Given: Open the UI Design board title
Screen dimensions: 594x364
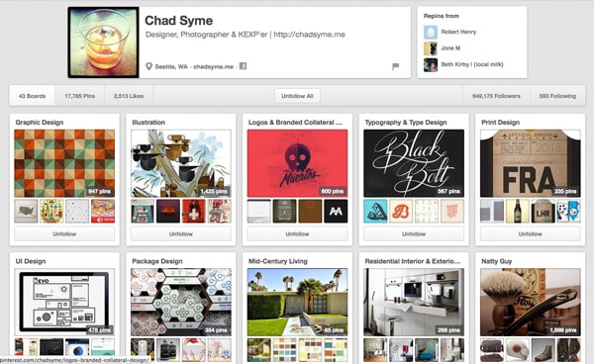Looking at the screenshot, I should pos(31,261).
